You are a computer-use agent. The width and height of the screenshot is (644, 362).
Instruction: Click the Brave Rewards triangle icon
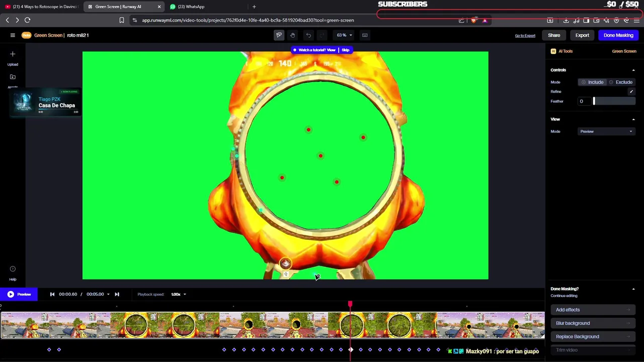[x=485, y=20]
